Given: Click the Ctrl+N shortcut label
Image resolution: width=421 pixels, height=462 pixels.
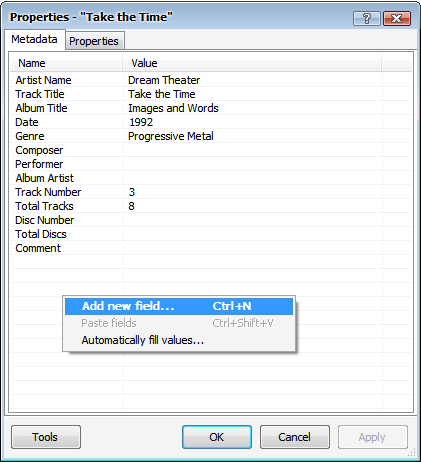Looking at the screenshot, I should coord(232,306).
